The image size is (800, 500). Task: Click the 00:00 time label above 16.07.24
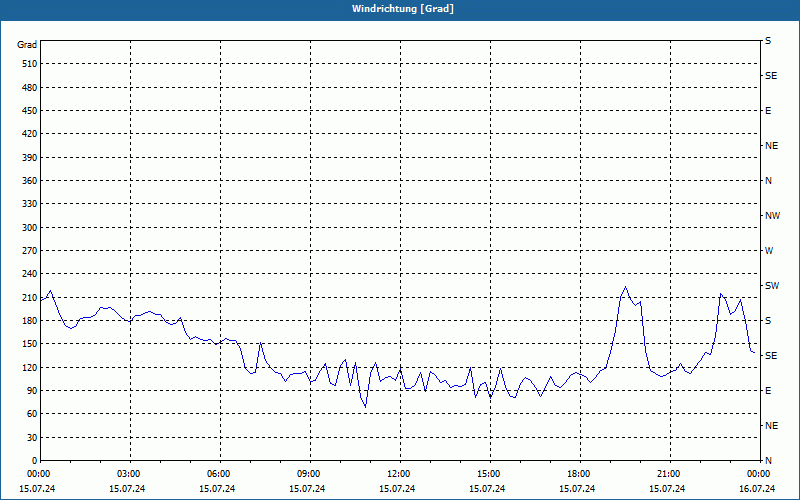point(760,474)
